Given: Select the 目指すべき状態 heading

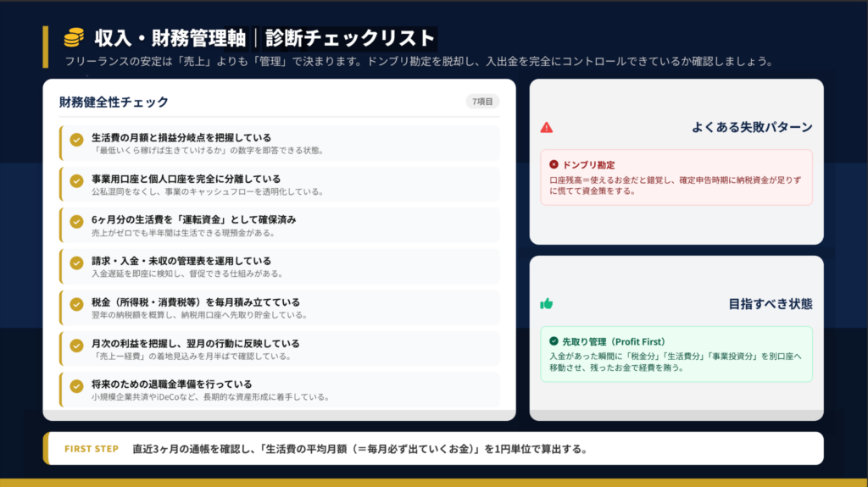Looking at the screenshot, I should (x=770, y=303).
